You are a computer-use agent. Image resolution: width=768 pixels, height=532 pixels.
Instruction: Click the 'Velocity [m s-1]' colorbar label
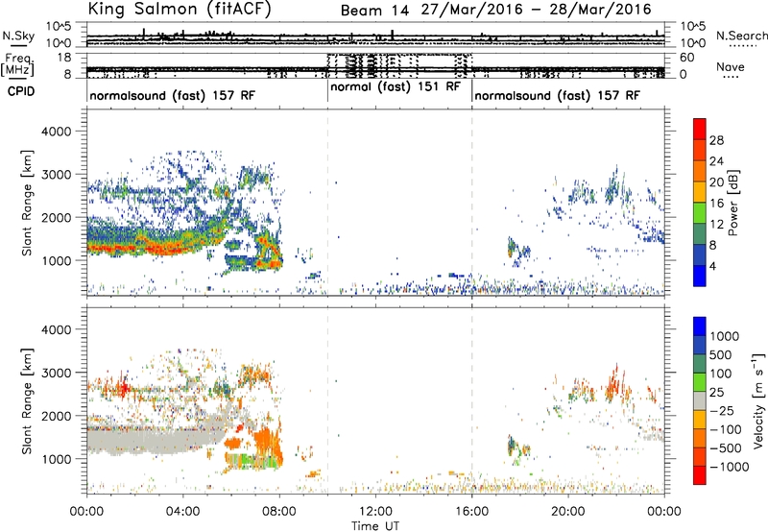point(758,400)
